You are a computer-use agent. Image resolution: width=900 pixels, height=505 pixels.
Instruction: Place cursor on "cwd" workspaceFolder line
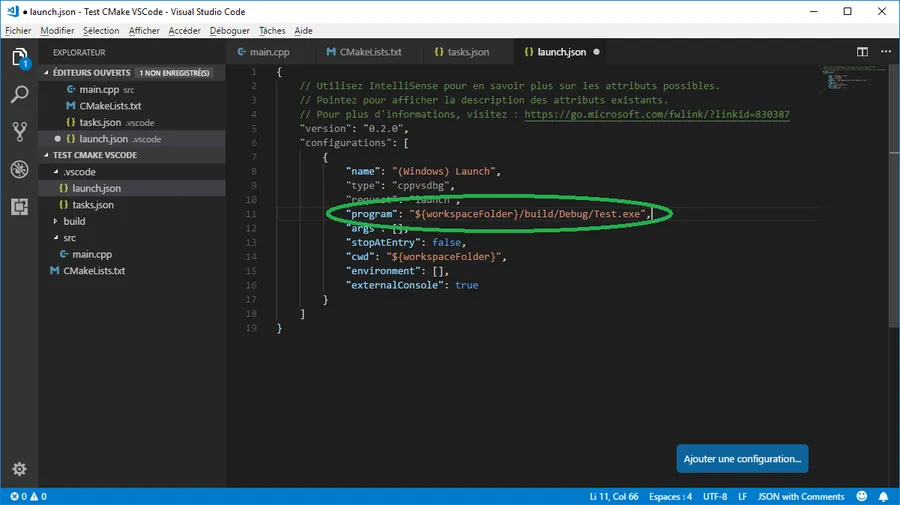pyautogui.click(x=426, y=257)
